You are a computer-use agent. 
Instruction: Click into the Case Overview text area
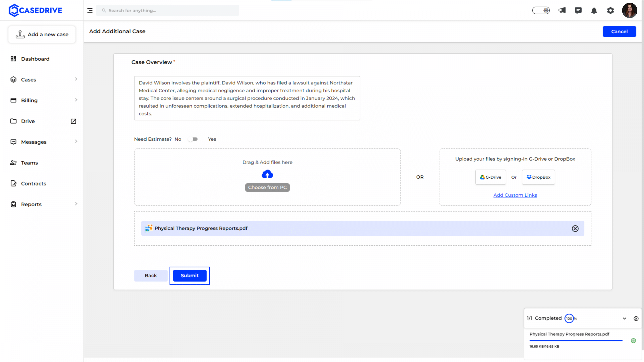247,98
